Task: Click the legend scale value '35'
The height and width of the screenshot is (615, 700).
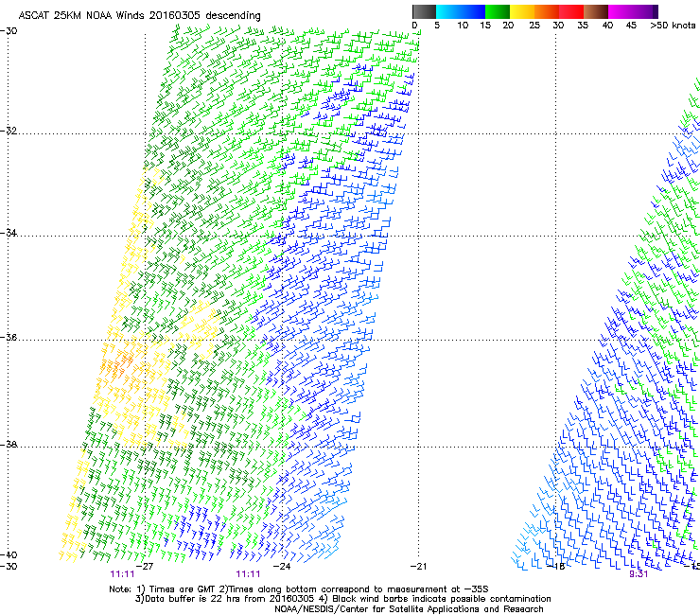Action: pyautogui.click(x=583, y=25)
